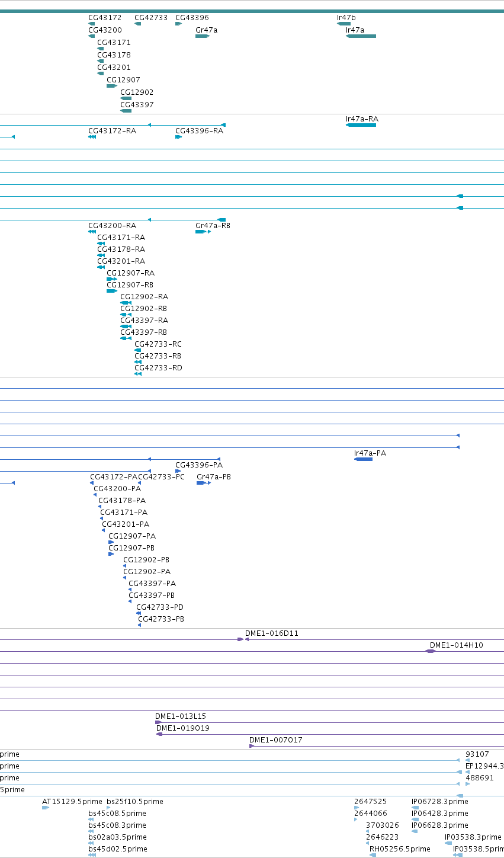Screen dimensions: 504x858
Task: Click the CG43201 gene label
Action: (x=114, y=68)
